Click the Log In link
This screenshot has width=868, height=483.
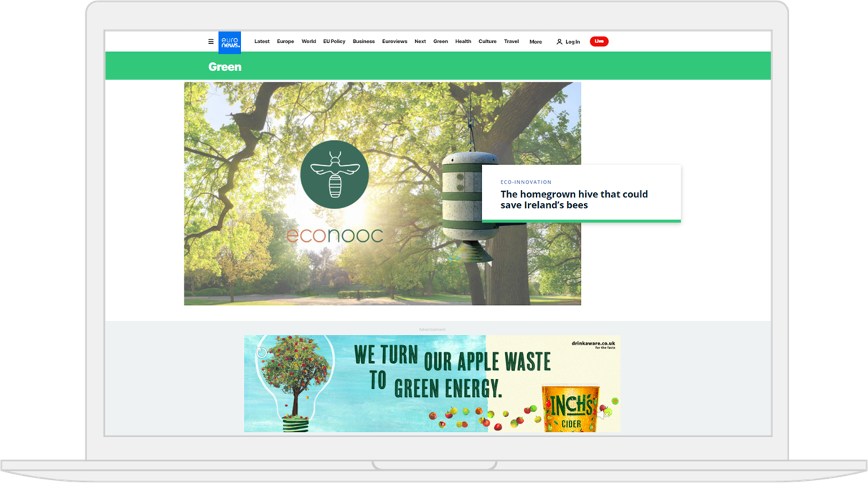(x=572, y=42)
